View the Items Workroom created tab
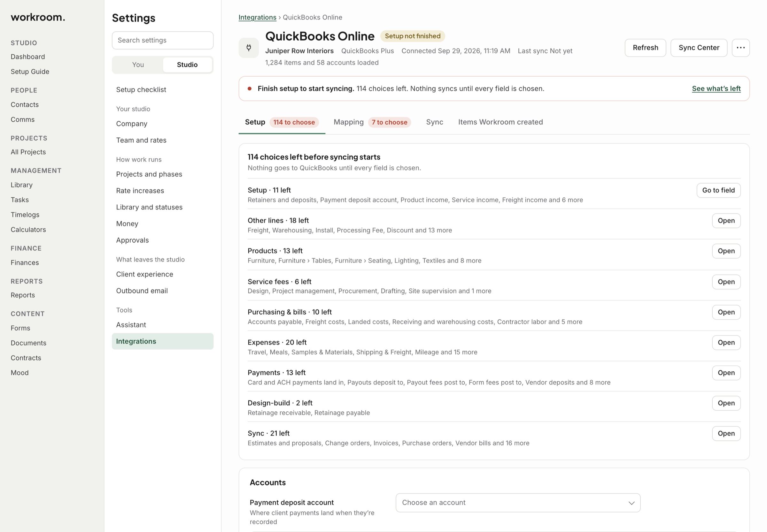Screen dimensions: 767x532 500,122
